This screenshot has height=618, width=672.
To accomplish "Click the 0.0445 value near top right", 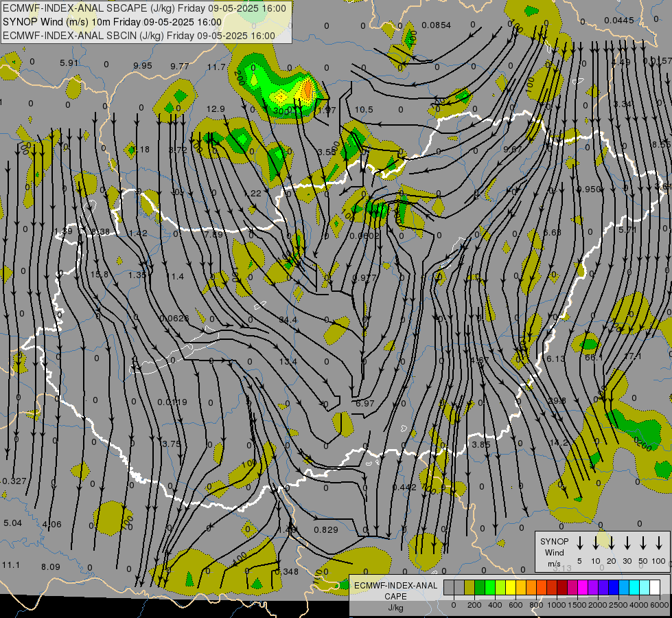I will click(619, 21).
